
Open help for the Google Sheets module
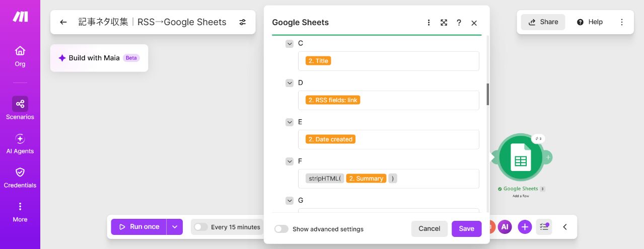click(x=459, y=23)
